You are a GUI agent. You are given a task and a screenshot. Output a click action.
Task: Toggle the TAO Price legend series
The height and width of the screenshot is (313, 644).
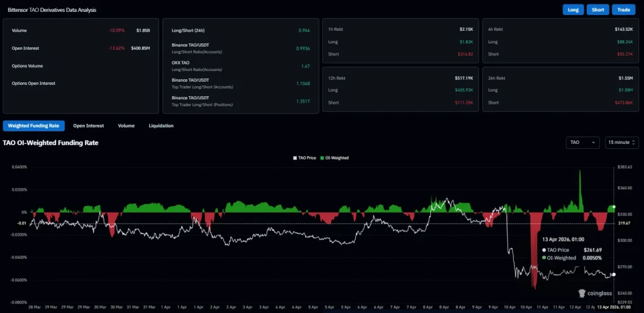304,158
